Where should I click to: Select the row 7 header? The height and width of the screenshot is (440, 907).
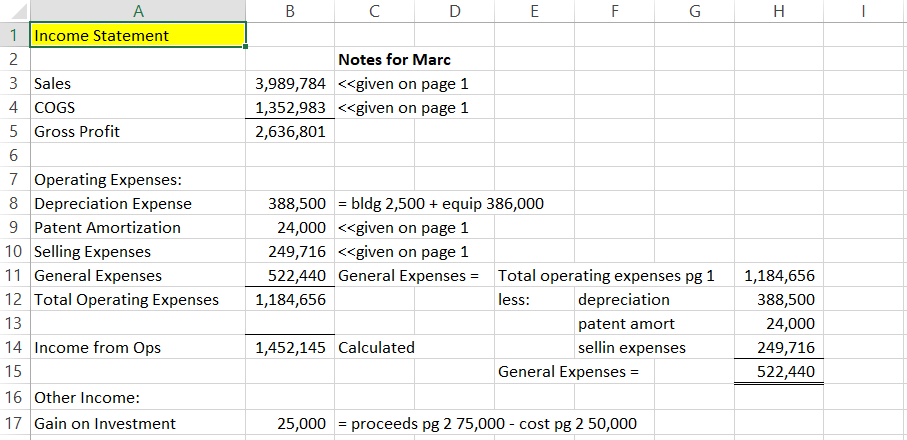click(15, 180)
